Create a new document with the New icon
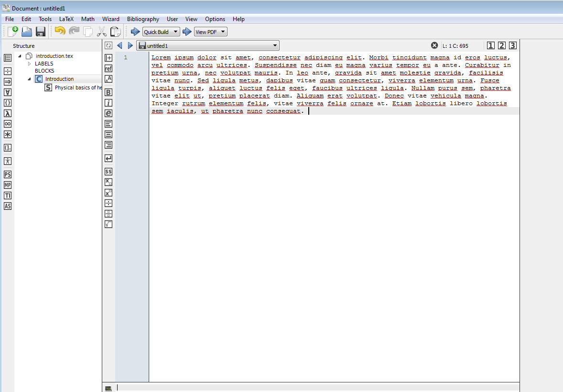563x392 pixels. pos(12,32)
